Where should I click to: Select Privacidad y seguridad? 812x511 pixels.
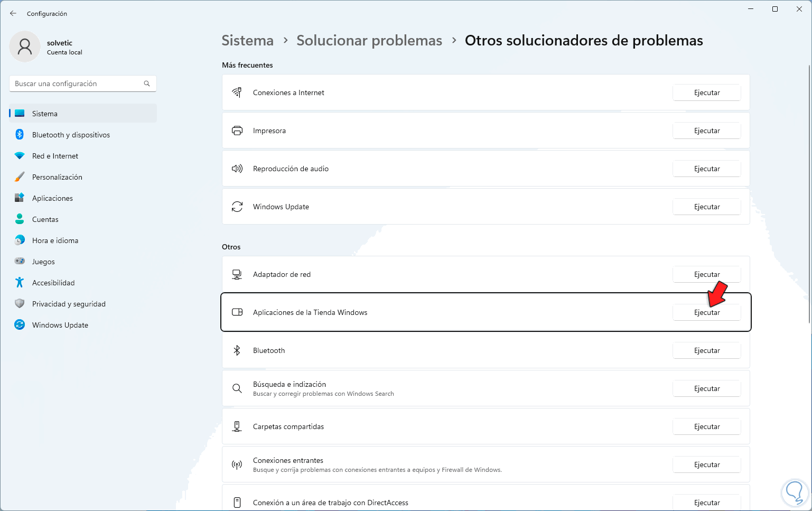coord(69,304)
